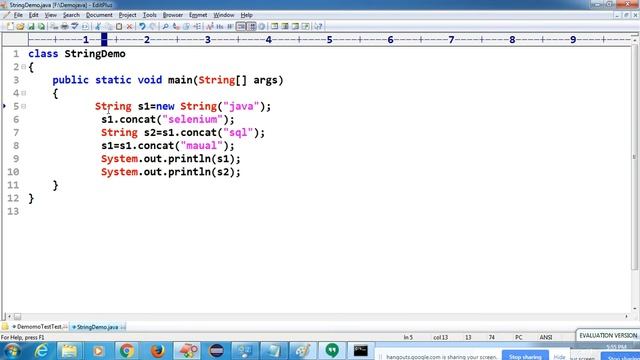Click the "selenium" string on line 6
The image size is (640, 360).
[193, 120]
